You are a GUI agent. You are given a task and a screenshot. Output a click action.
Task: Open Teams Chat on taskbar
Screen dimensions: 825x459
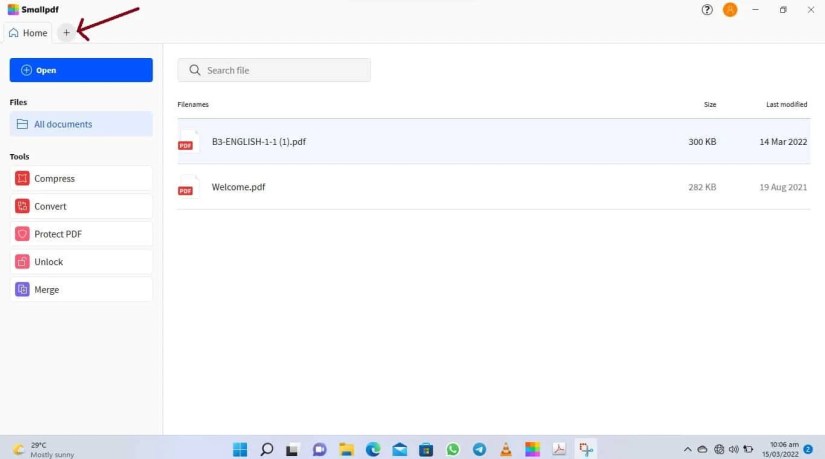319,449
